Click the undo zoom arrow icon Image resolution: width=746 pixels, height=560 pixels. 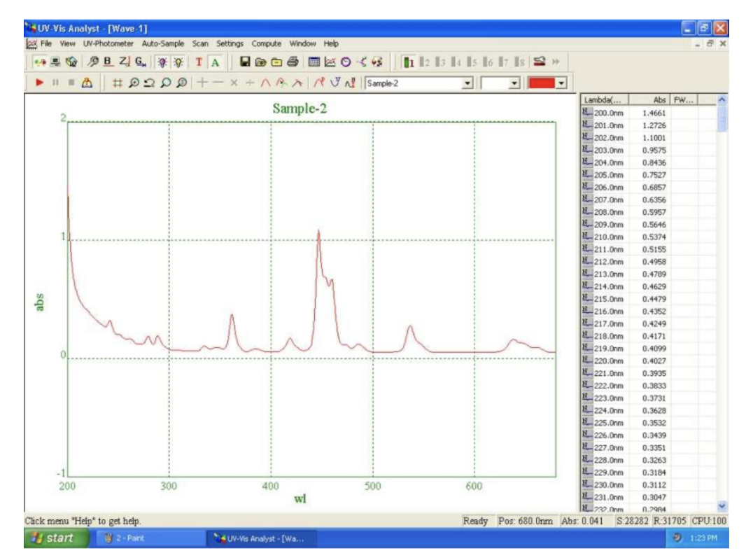(149, 83)
